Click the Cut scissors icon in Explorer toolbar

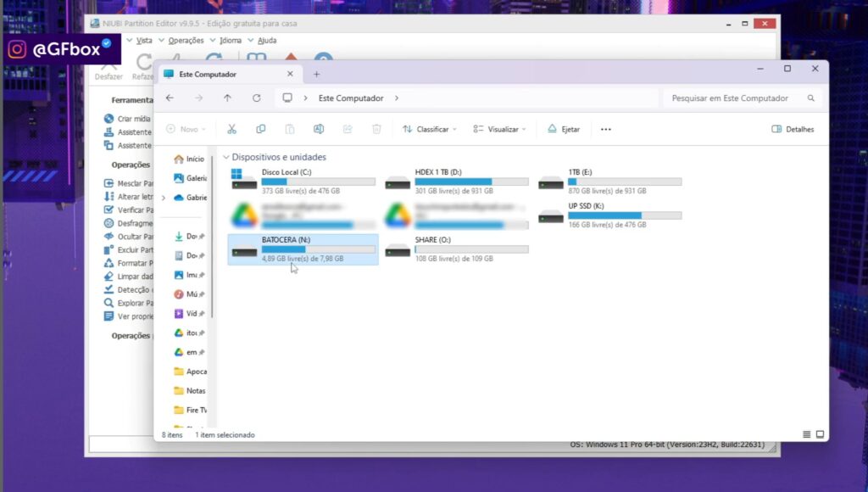(x=232, y=129)
